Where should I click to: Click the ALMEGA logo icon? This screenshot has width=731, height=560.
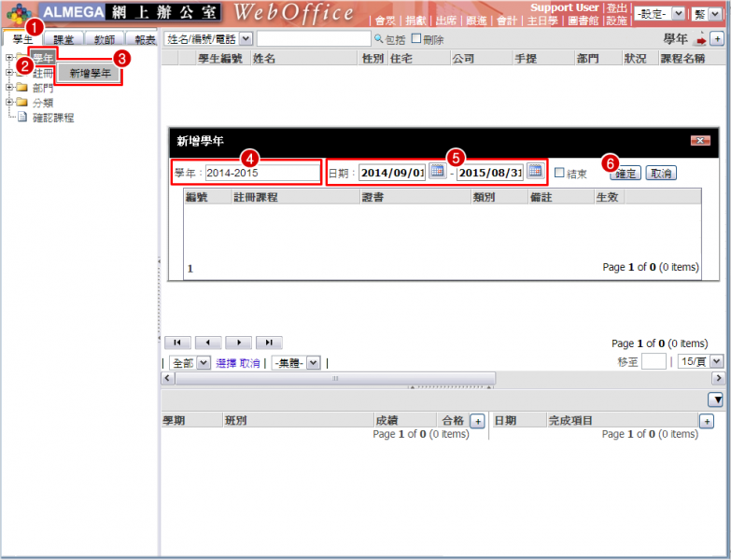(x=19, y=13)
